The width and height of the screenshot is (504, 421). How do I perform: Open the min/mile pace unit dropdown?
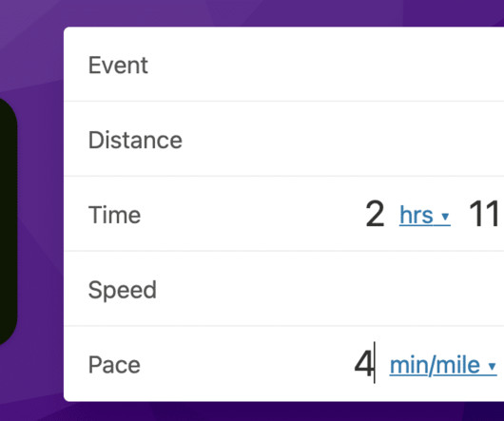pos(443,365)
